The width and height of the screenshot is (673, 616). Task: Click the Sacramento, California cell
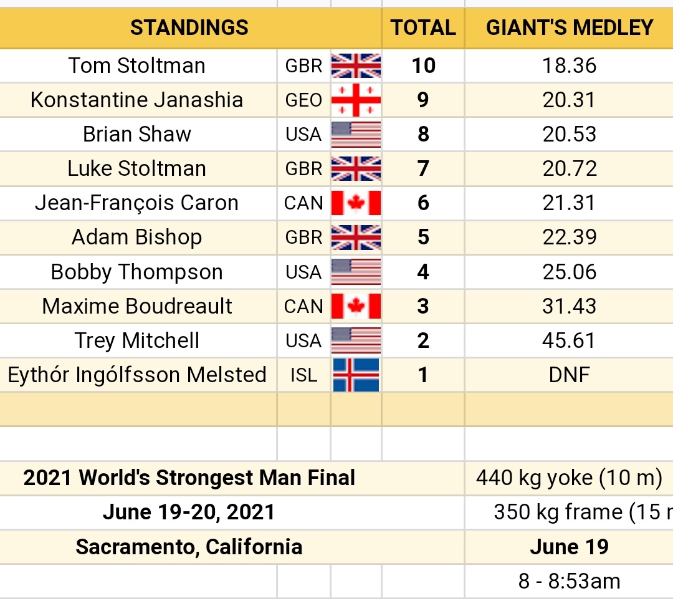[x=189, y=547]
